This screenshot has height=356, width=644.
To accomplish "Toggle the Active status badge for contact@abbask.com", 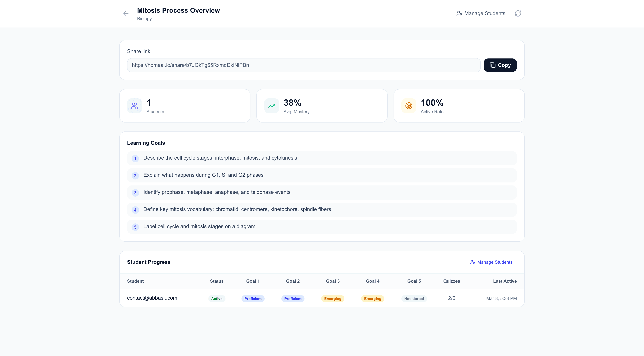I will pyautogui.click(x=217, y=298).
